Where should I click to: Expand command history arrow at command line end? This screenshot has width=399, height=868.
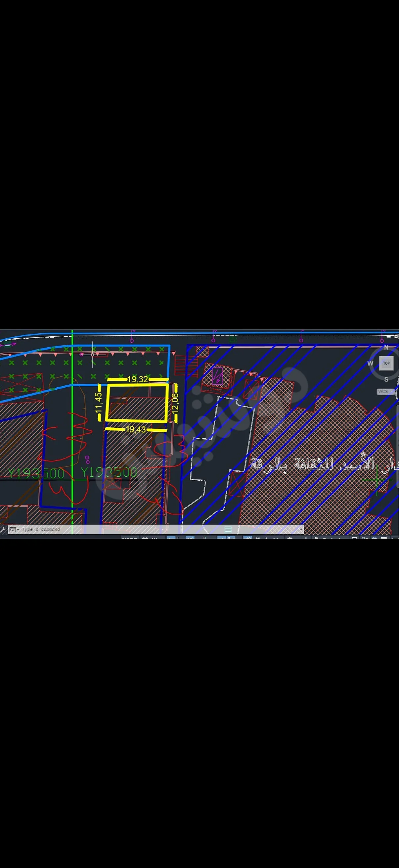click(301, 529)
